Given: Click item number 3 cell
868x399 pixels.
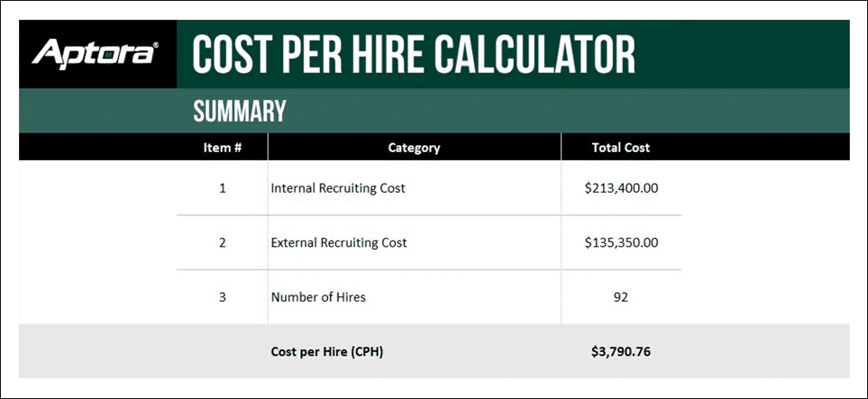Looking at the screenshot, I should click(223, 297).
